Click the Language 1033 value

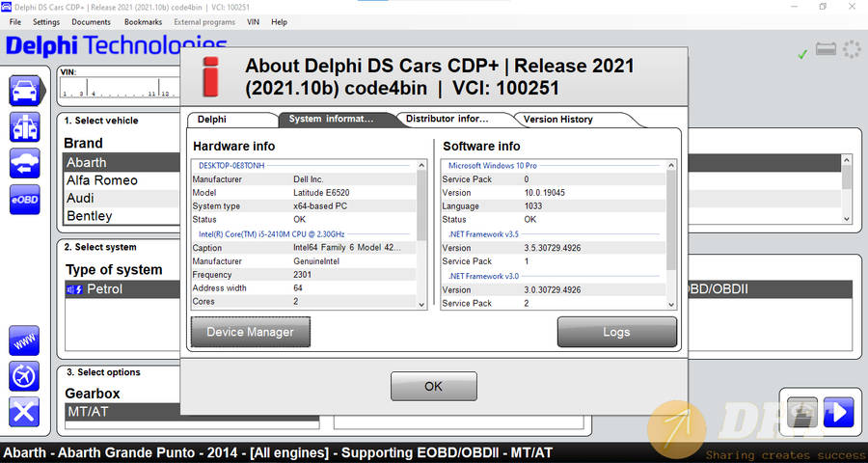pyautogui.click(x=533, y=206)
